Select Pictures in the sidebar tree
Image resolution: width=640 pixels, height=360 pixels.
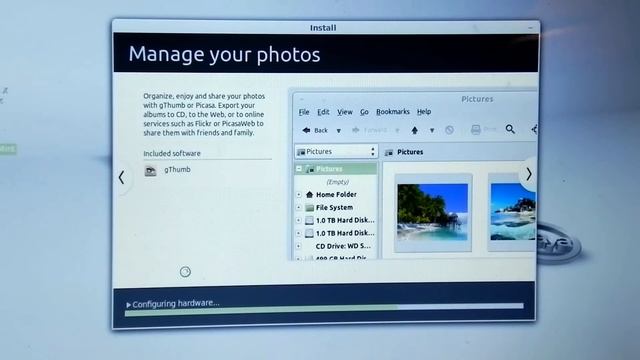[x=329, y=169]
